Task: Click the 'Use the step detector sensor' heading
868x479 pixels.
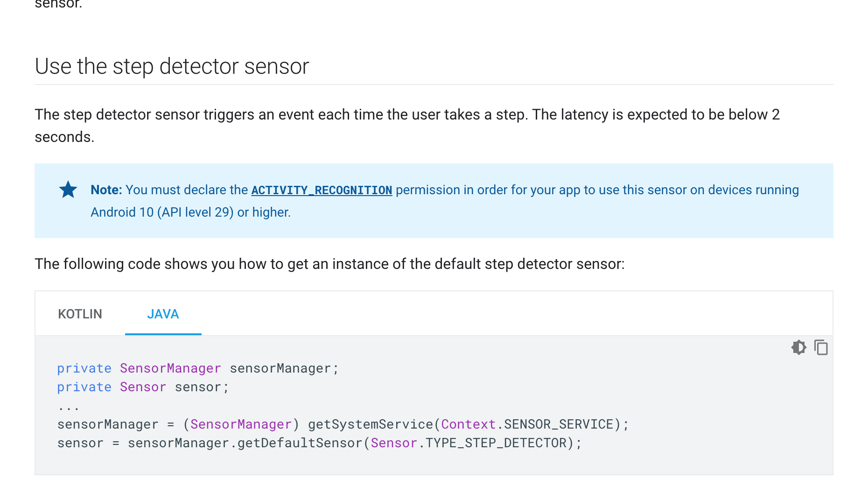Action: tap(172, 66)
